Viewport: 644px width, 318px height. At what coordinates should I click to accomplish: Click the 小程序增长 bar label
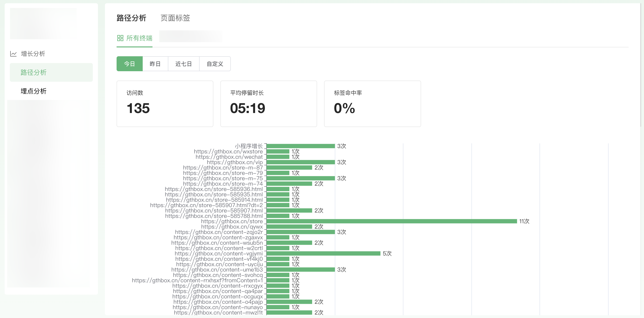coord(249,146)
